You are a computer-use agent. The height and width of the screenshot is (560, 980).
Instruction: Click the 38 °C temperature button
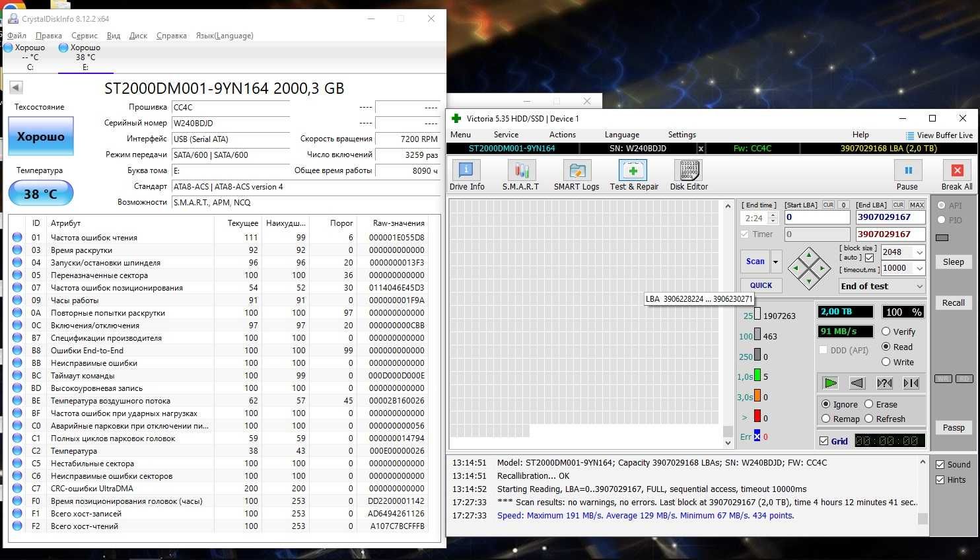41,194
